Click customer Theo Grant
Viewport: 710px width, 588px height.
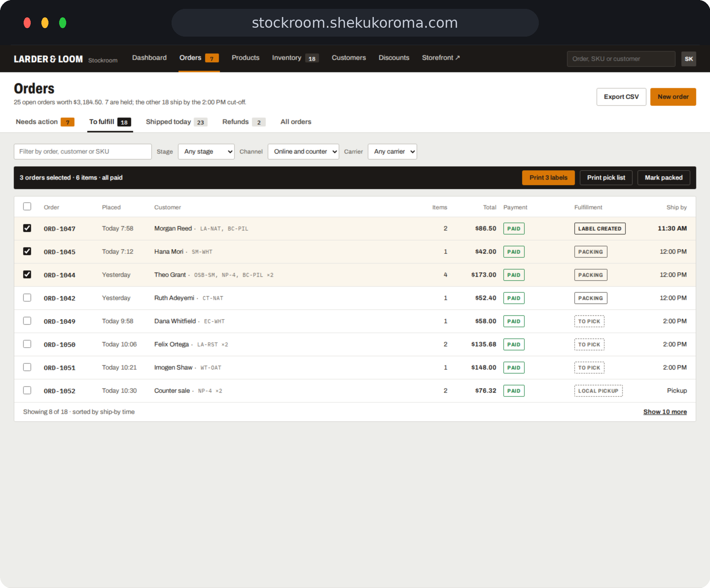click(x=170, y=275)
